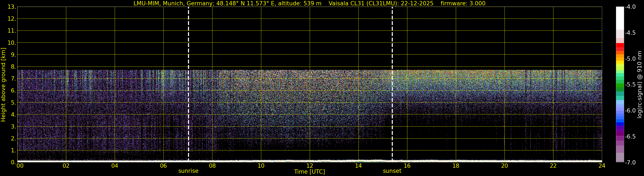Click the -7.0 colorbar tick label
The image size is (644, 176).
coord(630,163)
